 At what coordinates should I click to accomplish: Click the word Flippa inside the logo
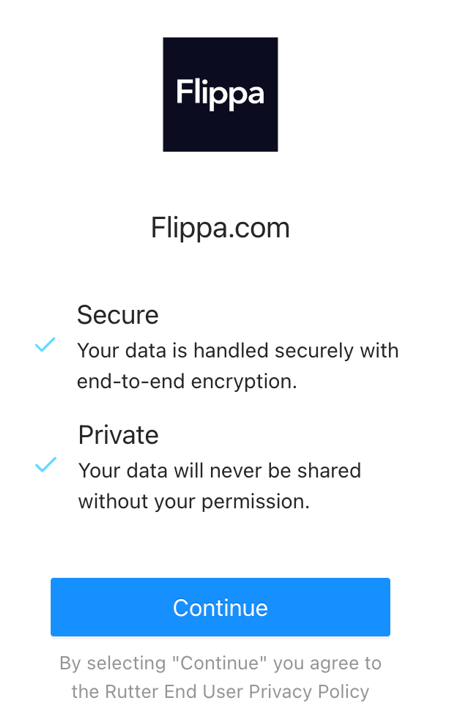click(220, 94)
